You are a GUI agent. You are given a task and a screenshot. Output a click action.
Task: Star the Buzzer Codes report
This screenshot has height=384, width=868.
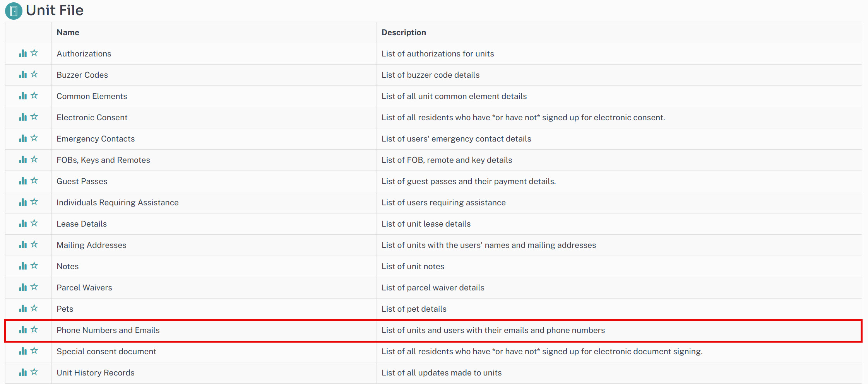pos(34,74)
